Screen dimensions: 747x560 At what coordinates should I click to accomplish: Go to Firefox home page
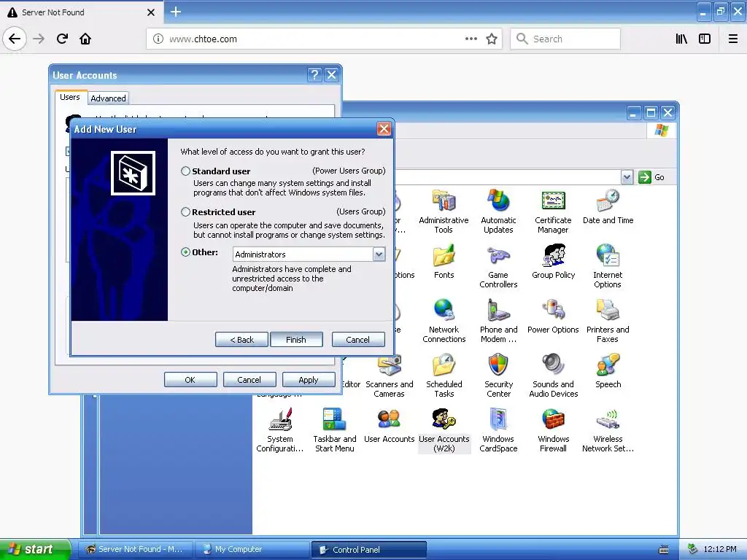click(x=85, y=39)
